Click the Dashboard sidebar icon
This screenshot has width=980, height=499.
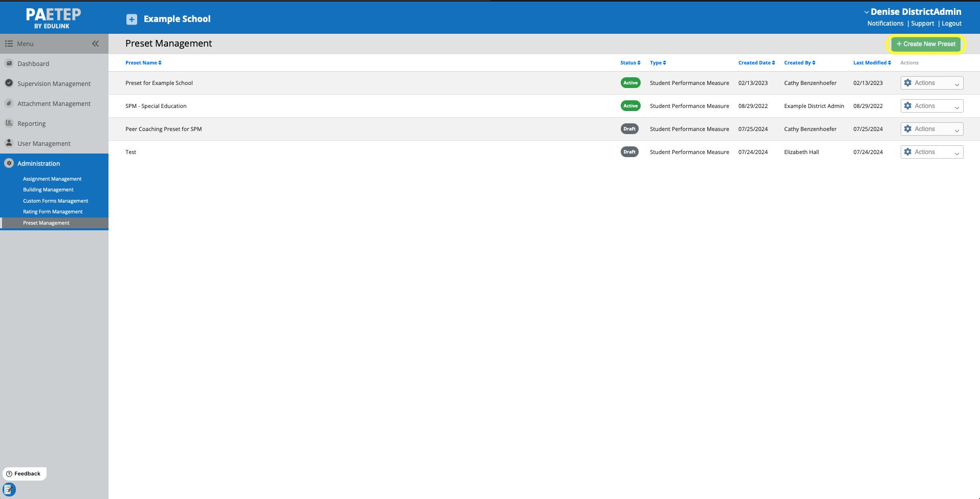9,63
